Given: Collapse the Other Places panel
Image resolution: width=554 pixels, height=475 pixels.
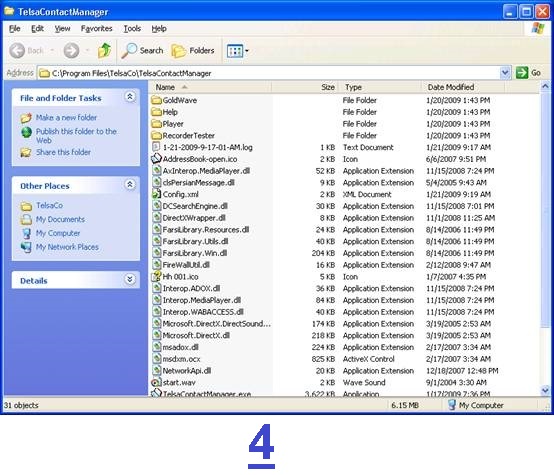Looking at the screenshot, I should coord(130,184).
